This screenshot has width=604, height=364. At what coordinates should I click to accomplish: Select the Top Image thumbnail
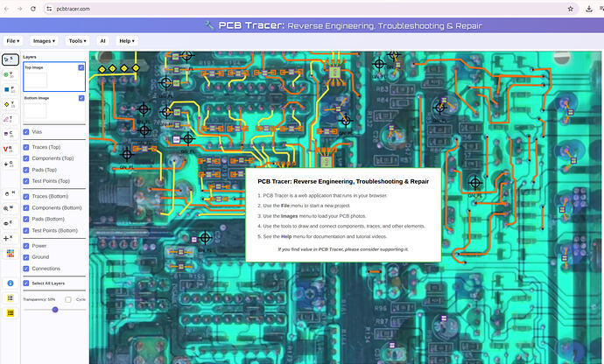click(36, 80)
